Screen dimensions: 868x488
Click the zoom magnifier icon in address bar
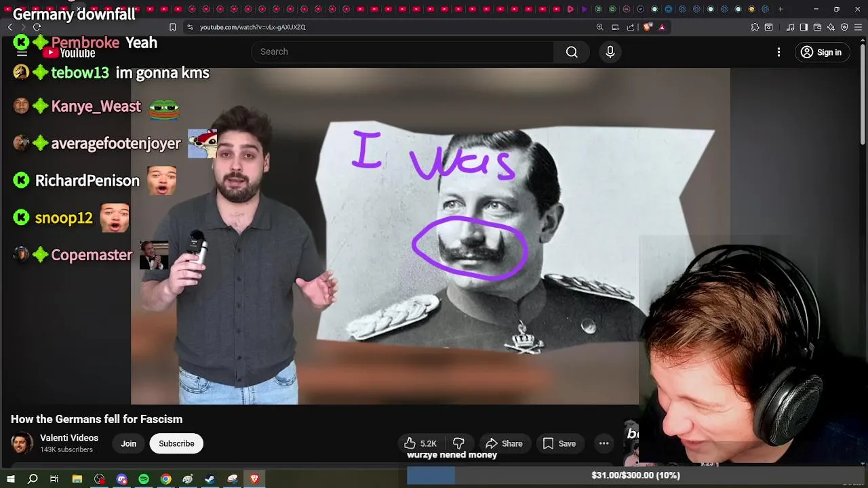pos(599,27)
